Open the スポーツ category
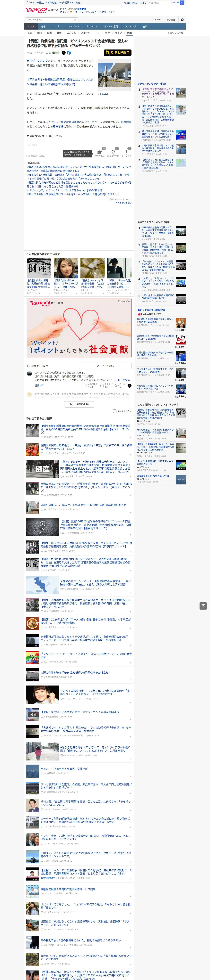The width and height of the screenshot is (210, 980). pyautogui.click(x=85, y=33)
